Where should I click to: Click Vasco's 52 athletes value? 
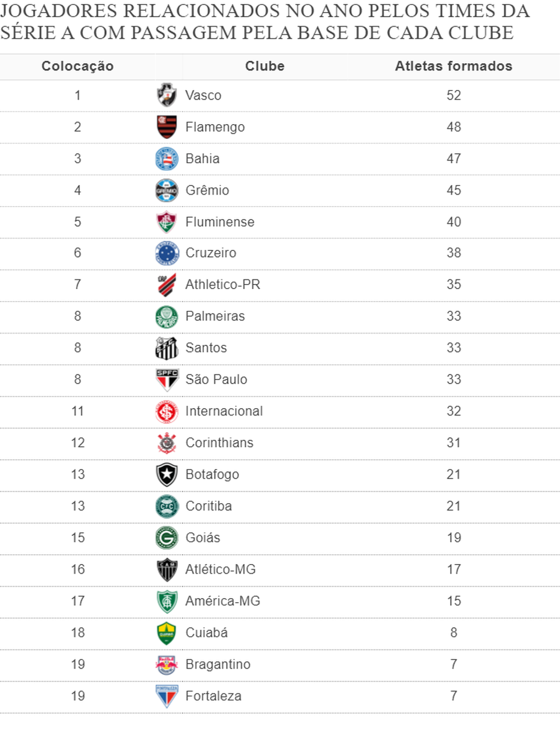click(454, 96)
